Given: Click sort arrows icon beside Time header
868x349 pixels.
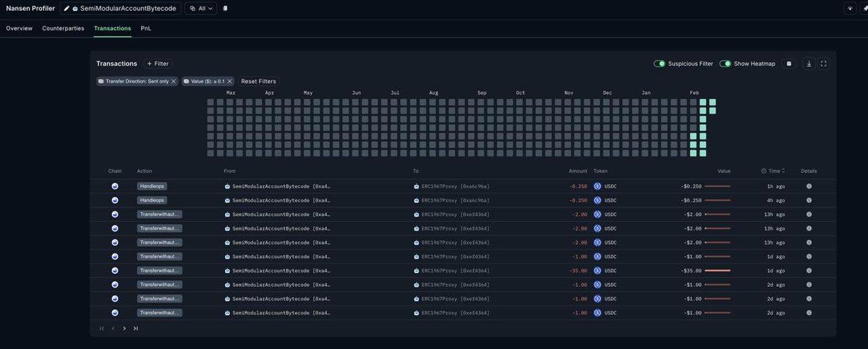Looking at the screenshot, I should (x=783, y=171).
